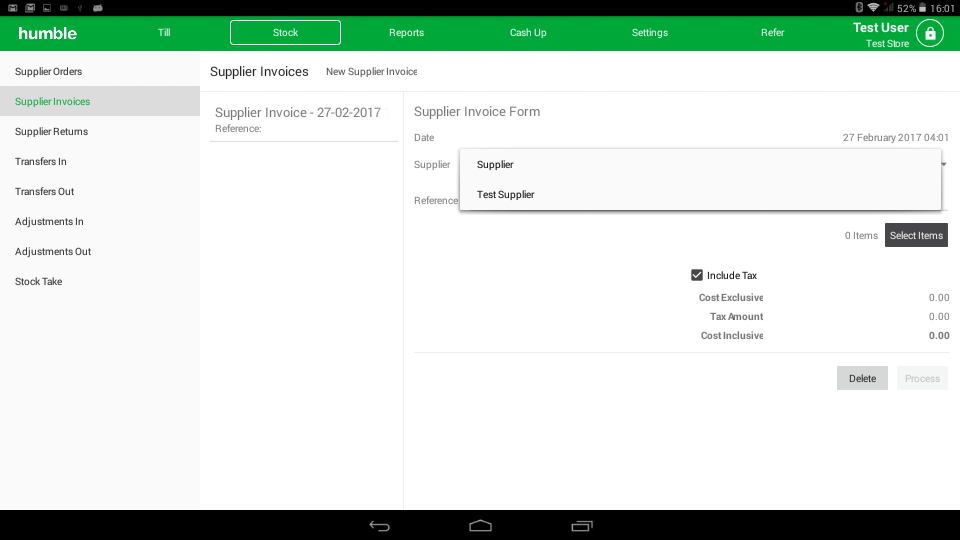The image size is (960, 540).
Task: Open Supplier Returns in the sidebar
Action: pos(100,131)
